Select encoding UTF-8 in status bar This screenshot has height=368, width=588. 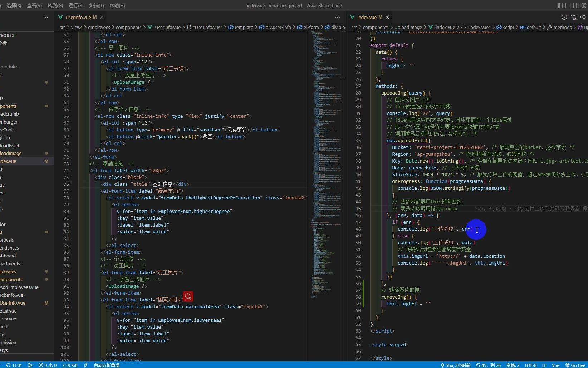point(531,365)
